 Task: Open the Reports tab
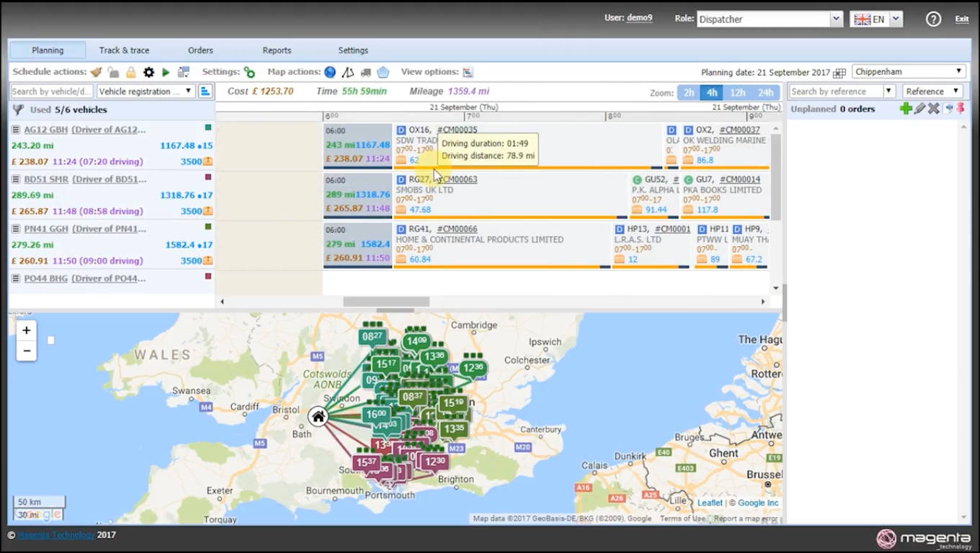(x=277, y=50)
